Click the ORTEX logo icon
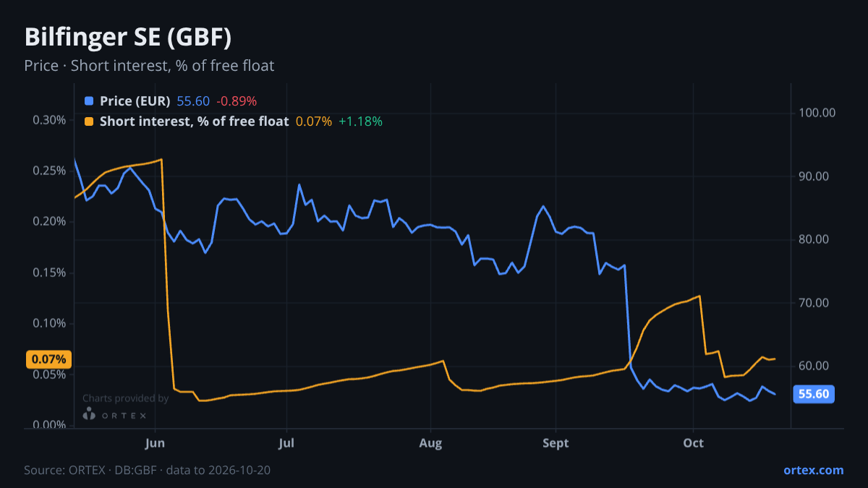Viewport: 868px width, 488px height. [89, 414]
